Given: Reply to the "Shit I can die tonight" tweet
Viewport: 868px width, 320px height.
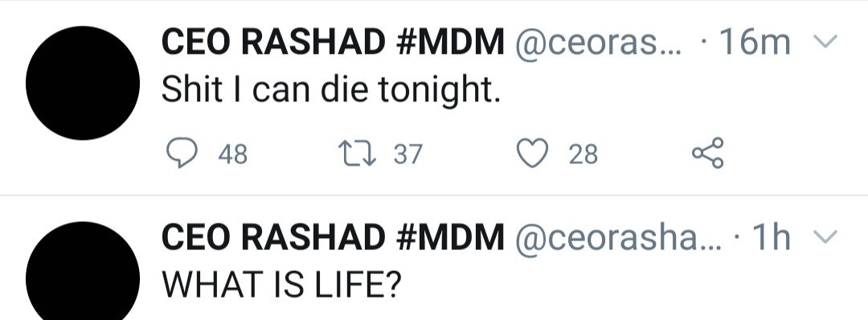Looking at the screenshot, I should tap(182, 154).
